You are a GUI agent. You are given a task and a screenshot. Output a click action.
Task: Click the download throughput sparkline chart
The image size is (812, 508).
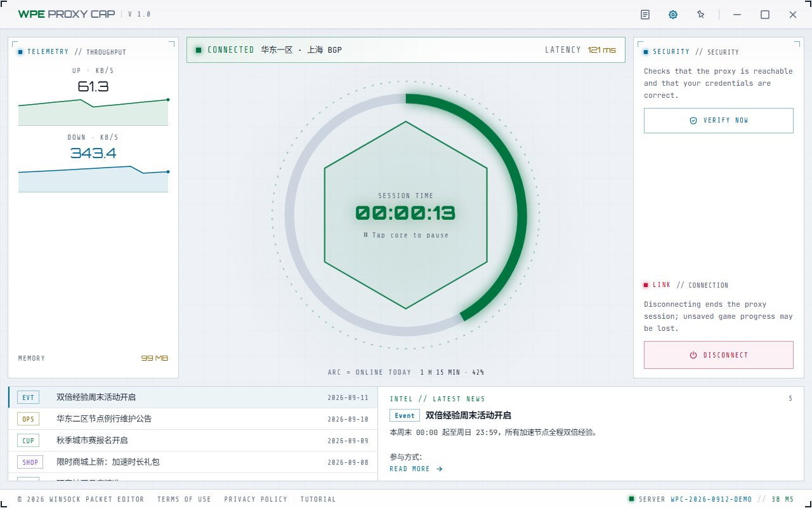pyautogui.click(x=93, y=178)
